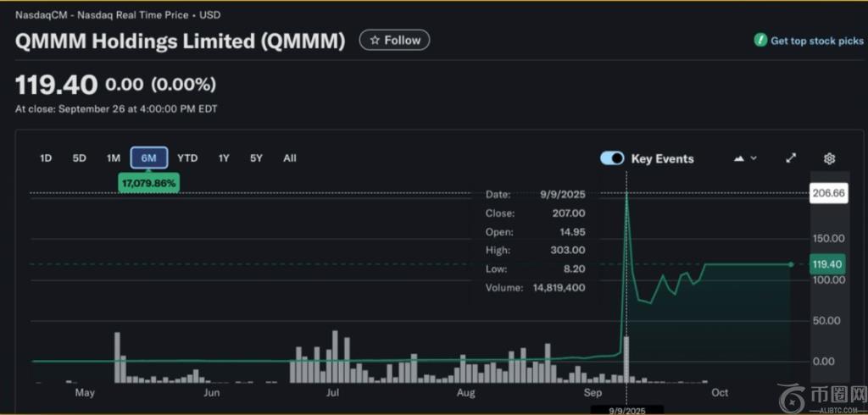The width and height of the screenshot is (868, 415).
Task: Switch chart to YTD range
Action: point(187,158)
